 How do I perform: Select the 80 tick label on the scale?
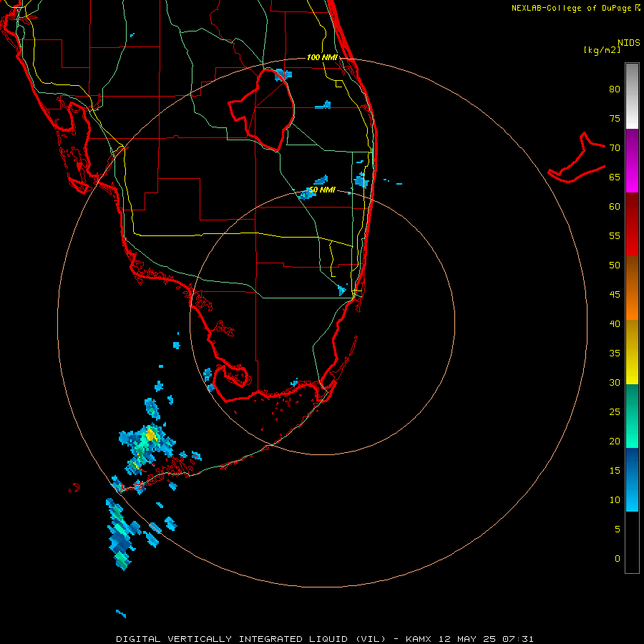(615, 89)
